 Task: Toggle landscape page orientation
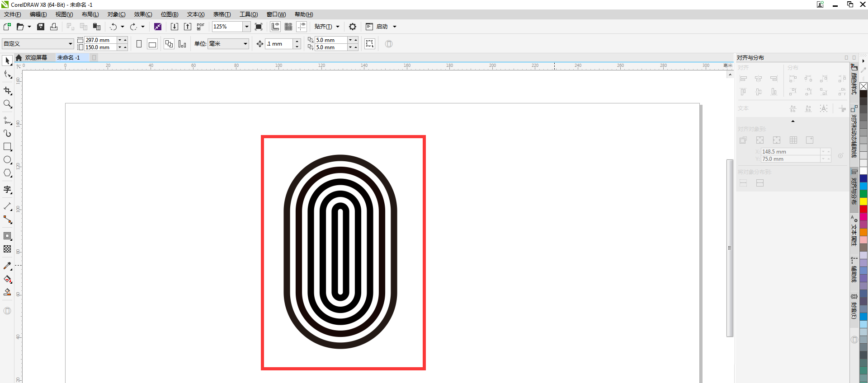(x=152, y=44)
